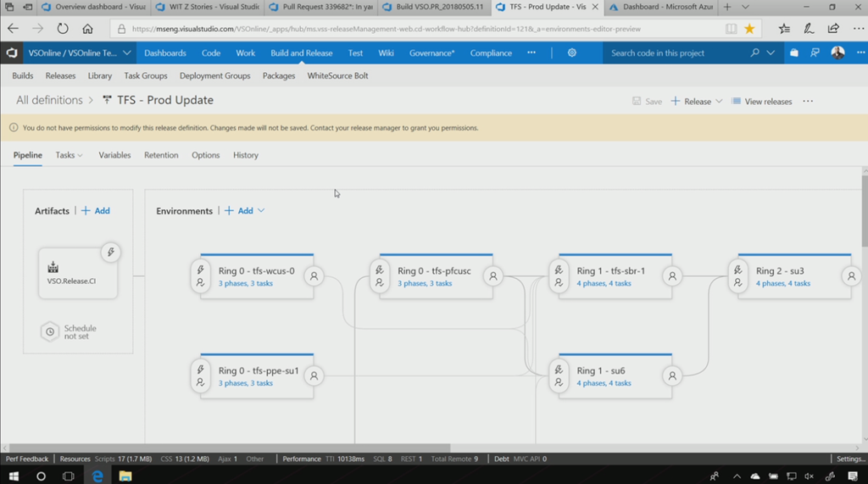
Task: Open the settings gear in the top navigation
Action: (x=572, y=53)
